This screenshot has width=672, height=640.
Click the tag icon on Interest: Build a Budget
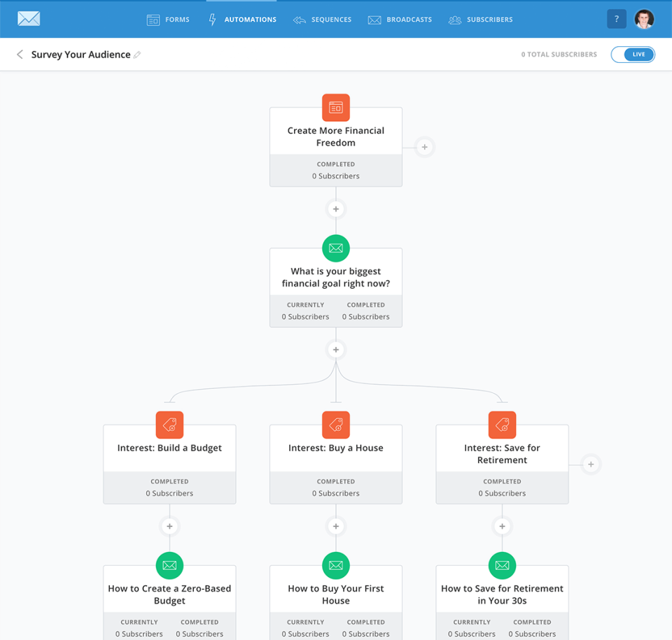[x=169, y=425]
